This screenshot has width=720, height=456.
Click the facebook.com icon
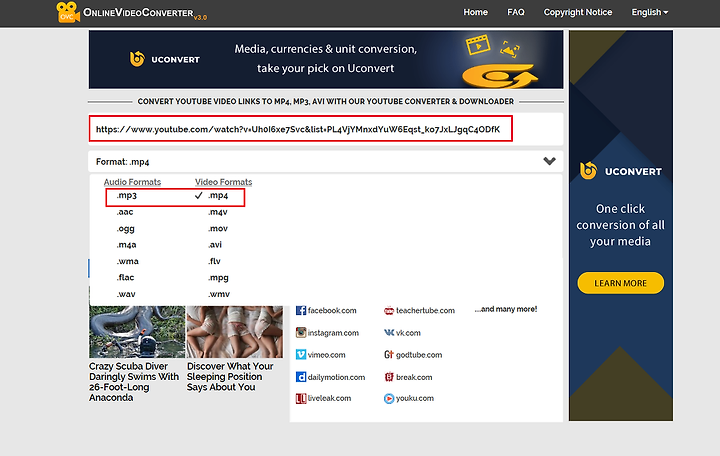coord(301,310)
